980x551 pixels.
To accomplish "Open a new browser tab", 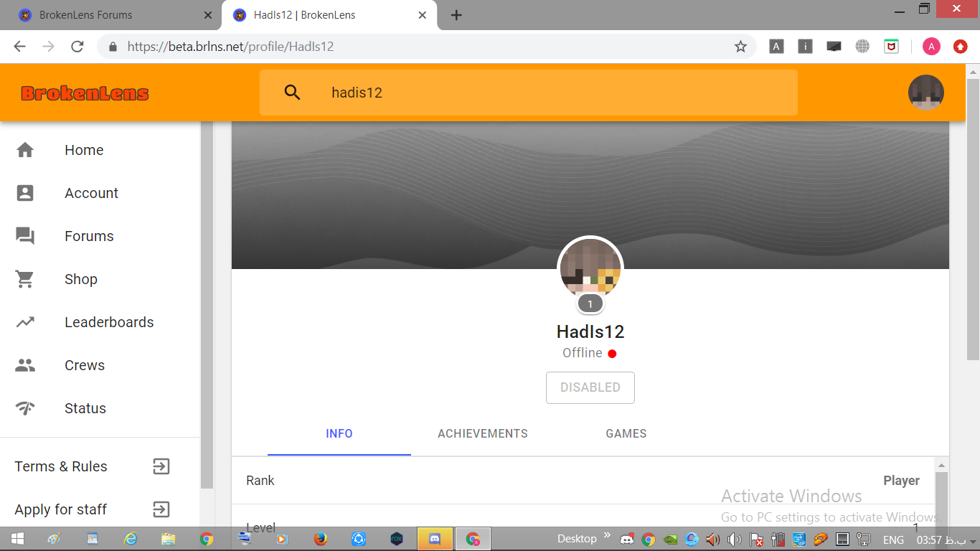I will pos(456,15).
